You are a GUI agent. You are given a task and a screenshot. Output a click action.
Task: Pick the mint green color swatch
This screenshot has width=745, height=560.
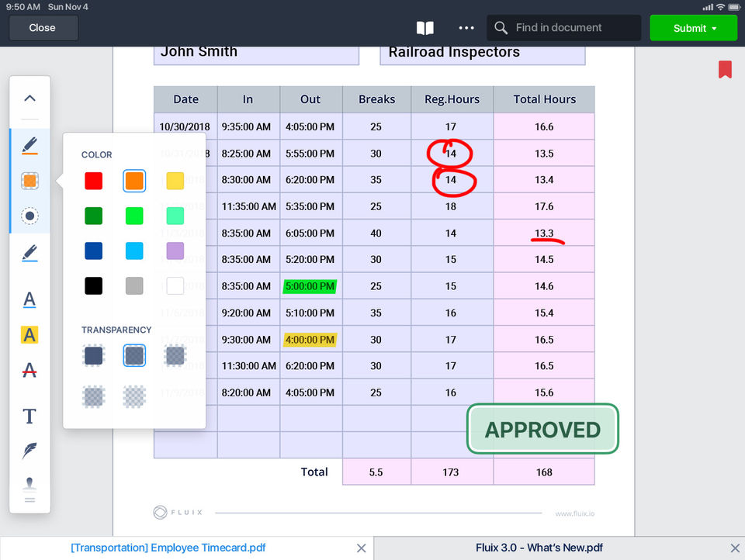(175, 216)
